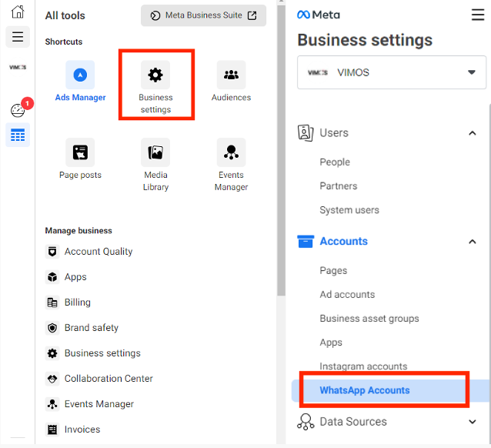Open Brand safety link
The image size is (491, 448).
(92, 328)
